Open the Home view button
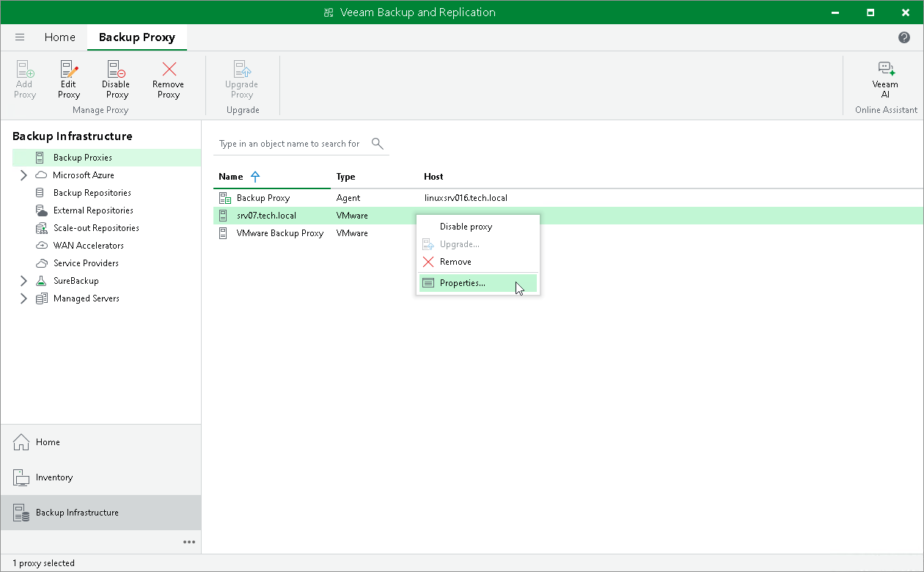This screenshot has height=572, width=924. (x=100, y=442)
